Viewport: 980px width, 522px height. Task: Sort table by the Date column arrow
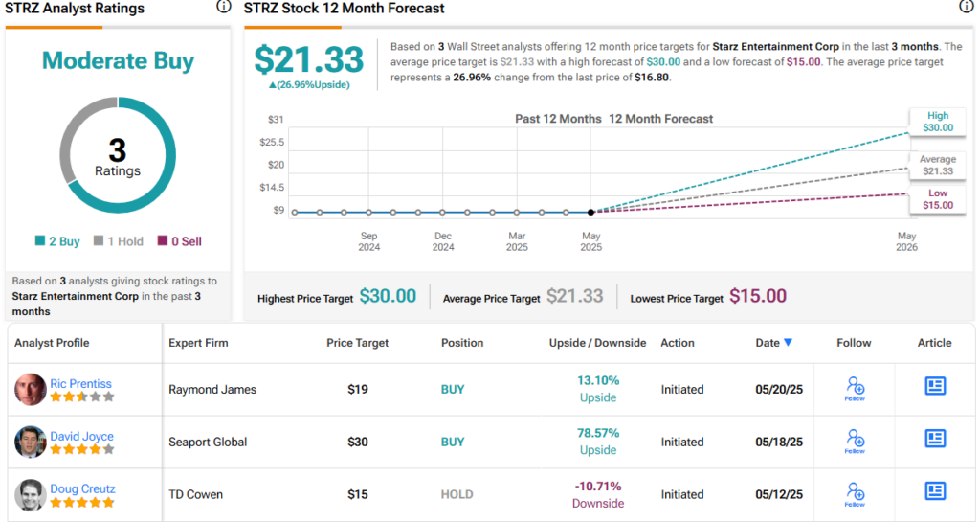click(788, 343)
